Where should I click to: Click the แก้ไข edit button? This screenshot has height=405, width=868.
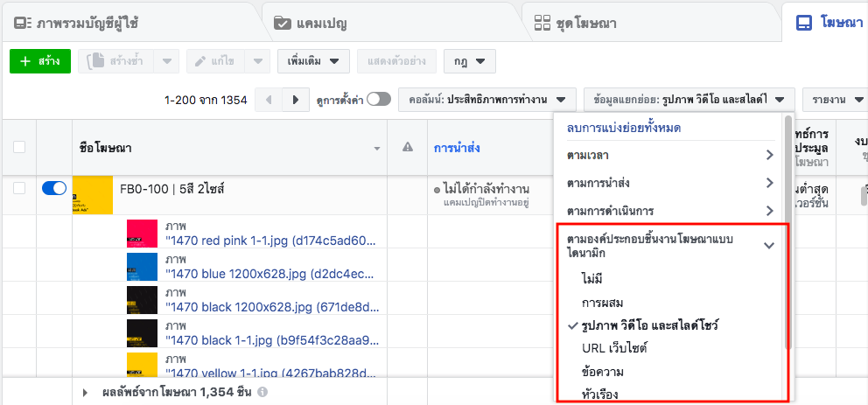coord(215,61)
